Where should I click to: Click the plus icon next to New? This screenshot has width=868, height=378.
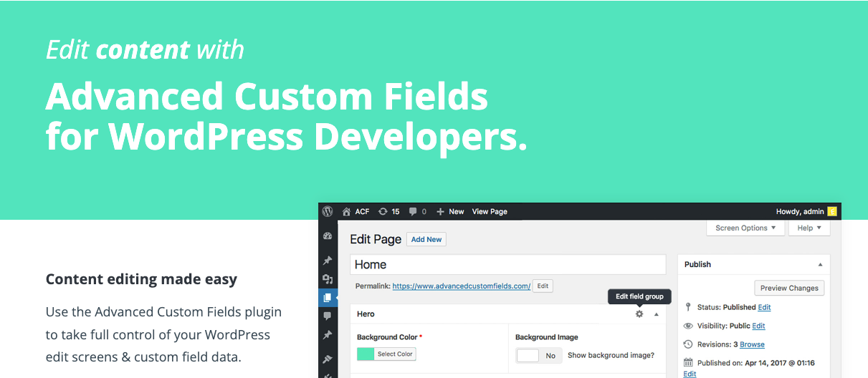[x=441, y=211]
